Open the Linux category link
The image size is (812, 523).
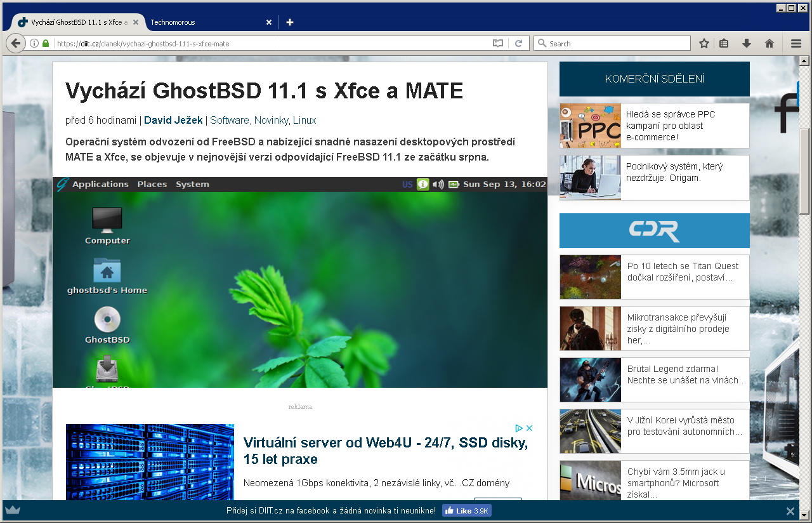[x=304, y=121]
